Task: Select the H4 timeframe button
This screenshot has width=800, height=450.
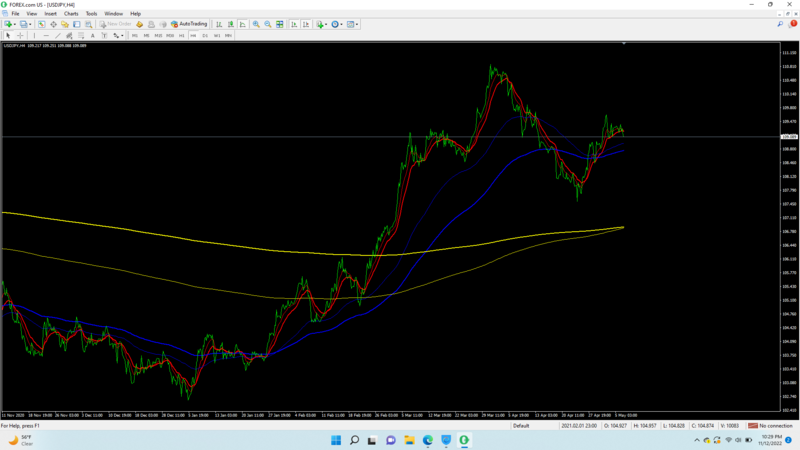Action: pyautogui.click(x=193, y=35)
